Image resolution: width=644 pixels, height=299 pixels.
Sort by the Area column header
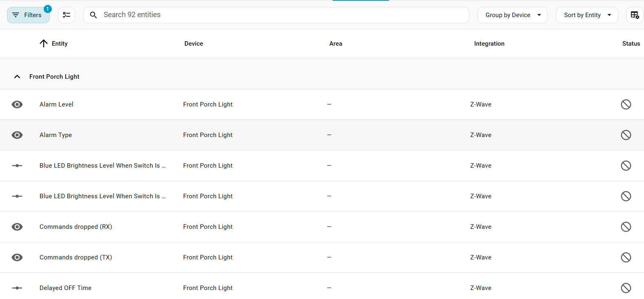(x=335, y=44)
